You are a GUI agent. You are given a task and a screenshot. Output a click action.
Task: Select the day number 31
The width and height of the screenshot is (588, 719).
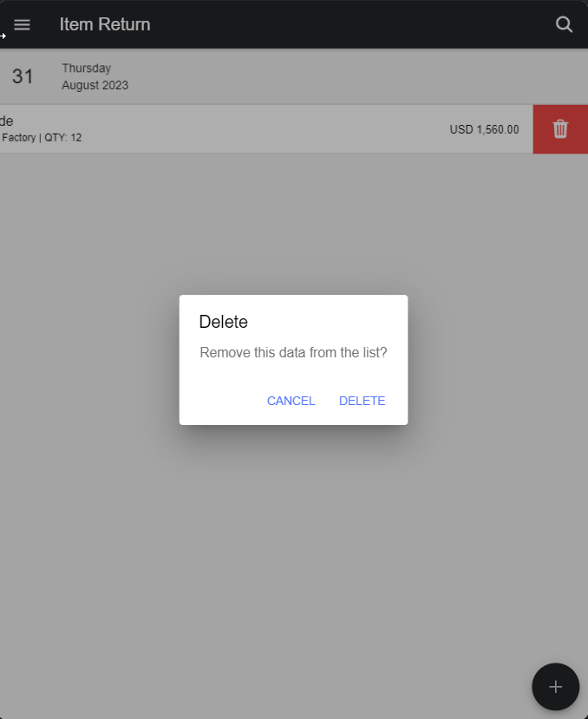click(23, 76)
